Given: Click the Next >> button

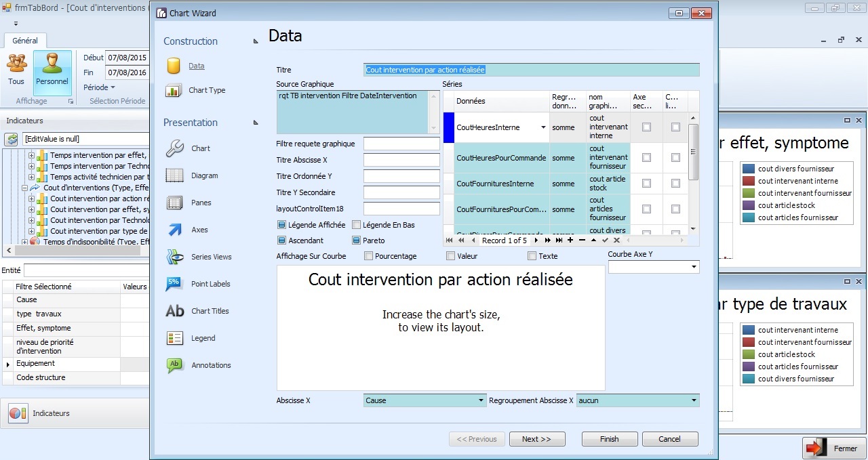Looking at the screenshot, I should coord(537,439).
